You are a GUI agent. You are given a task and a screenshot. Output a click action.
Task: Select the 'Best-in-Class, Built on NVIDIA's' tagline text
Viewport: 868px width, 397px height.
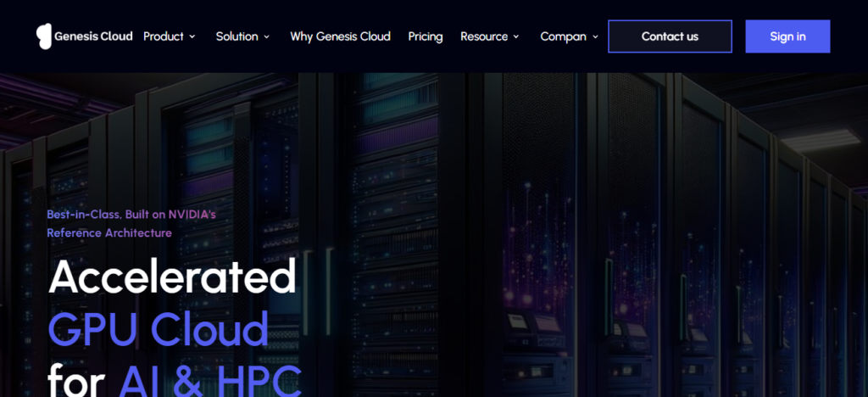[131, 215]
